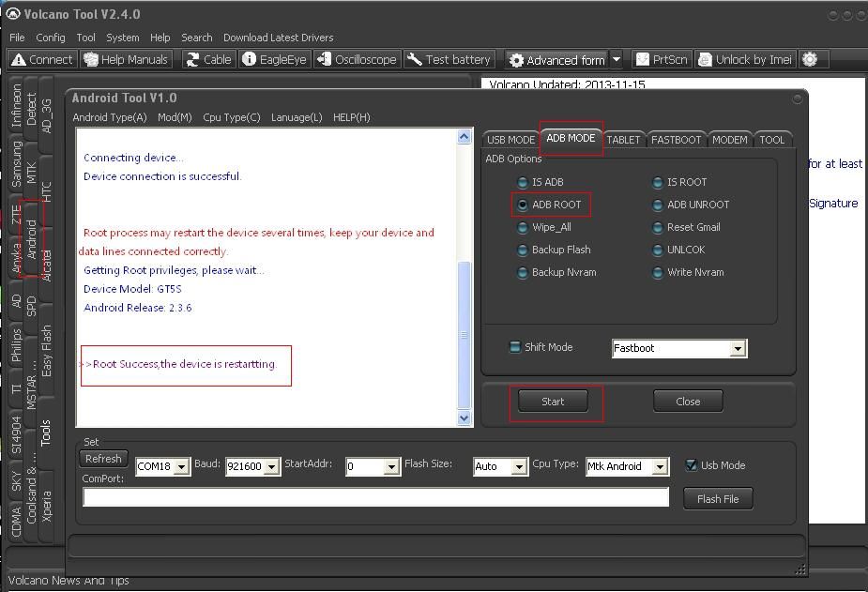Open the Flash Size Auto dropdown
The height and width of the screenshot is (592, 868).
coord(519,467)
